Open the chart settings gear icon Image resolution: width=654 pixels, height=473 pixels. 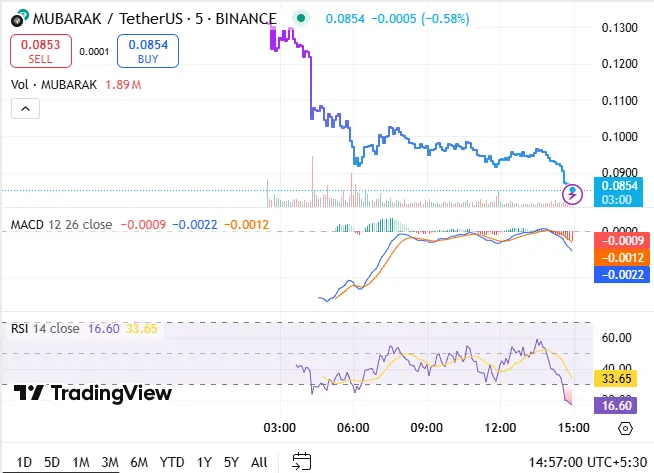point(624,428)
